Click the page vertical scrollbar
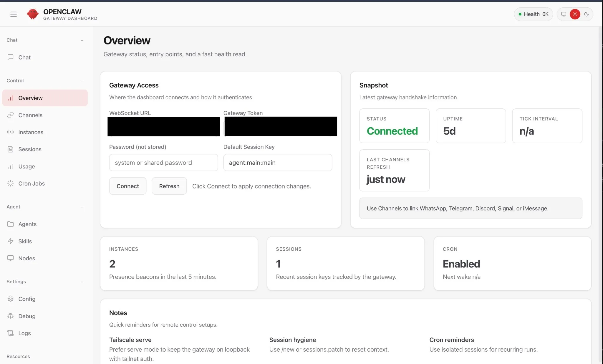The height and width of the screenshot is (364, 603). coord(600,194)
